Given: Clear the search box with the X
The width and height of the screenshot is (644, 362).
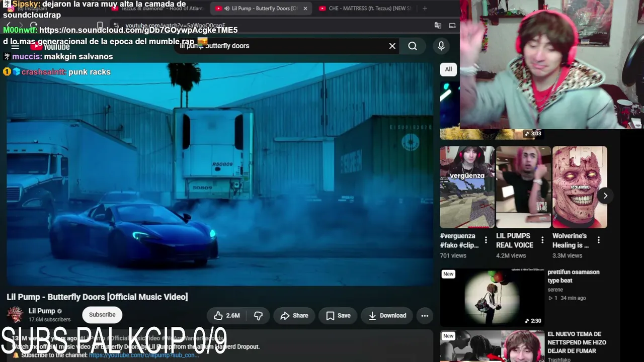Looking at the screenshot, I should click(392, 46).
